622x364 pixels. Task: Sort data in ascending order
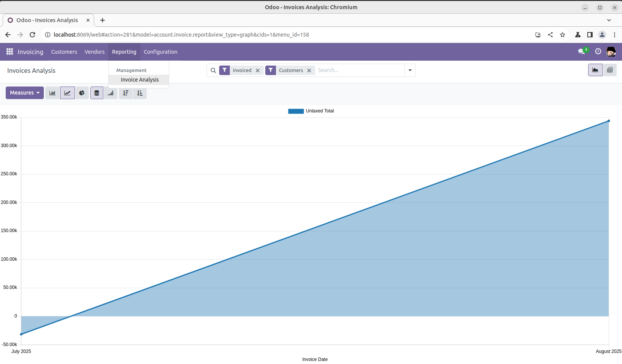pos(140,93)
